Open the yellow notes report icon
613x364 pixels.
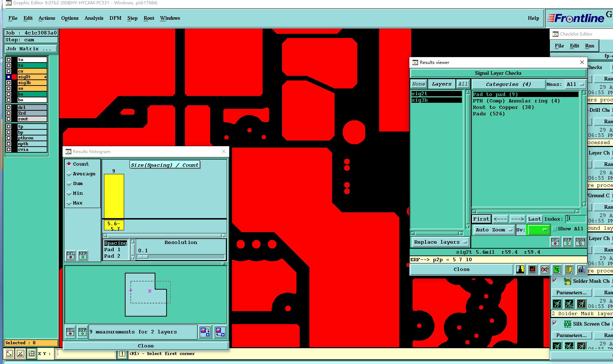569,269
